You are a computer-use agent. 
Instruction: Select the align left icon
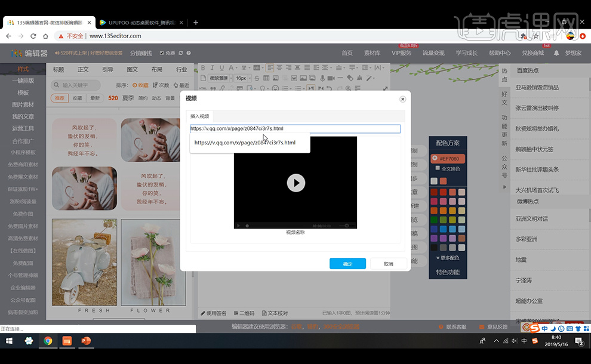click(x=270, y=68)
